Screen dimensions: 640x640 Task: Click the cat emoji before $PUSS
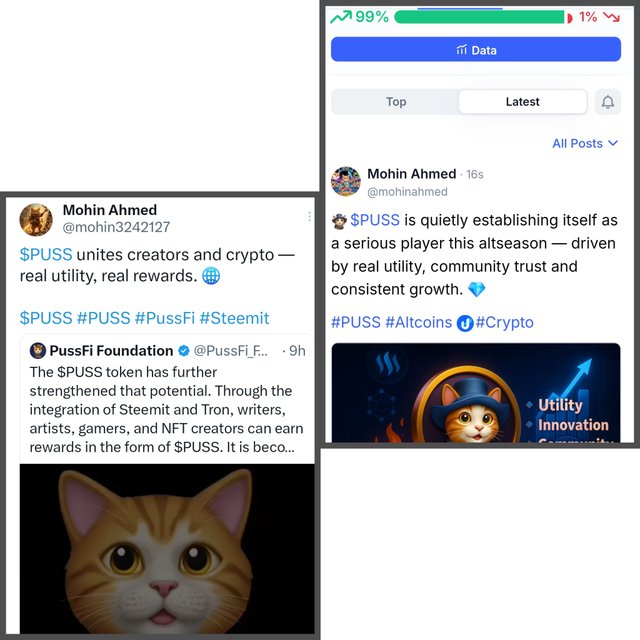(x=339, y=221)
